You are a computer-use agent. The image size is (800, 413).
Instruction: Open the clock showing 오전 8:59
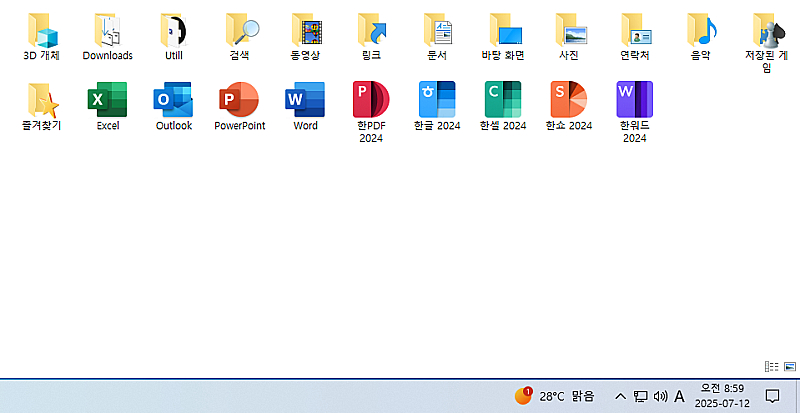pos(722,396)
